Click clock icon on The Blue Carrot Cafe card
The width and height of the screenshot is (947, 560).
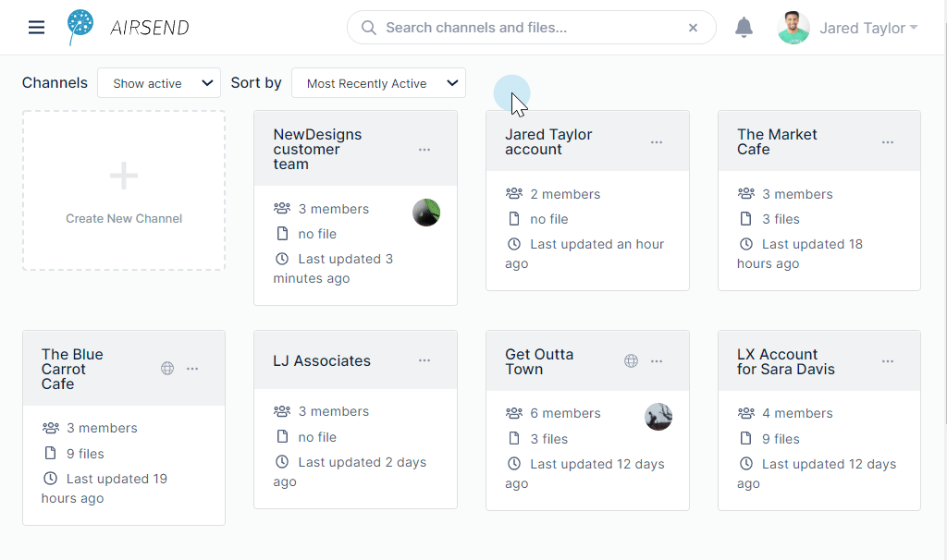pos(50,479)
